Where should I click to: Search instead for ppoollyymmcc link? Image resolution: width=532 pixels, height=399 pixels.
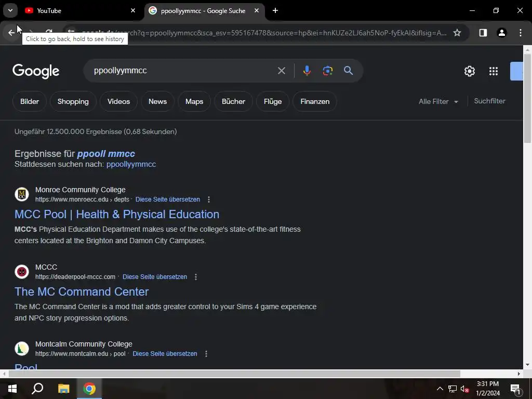pos(131,164)
